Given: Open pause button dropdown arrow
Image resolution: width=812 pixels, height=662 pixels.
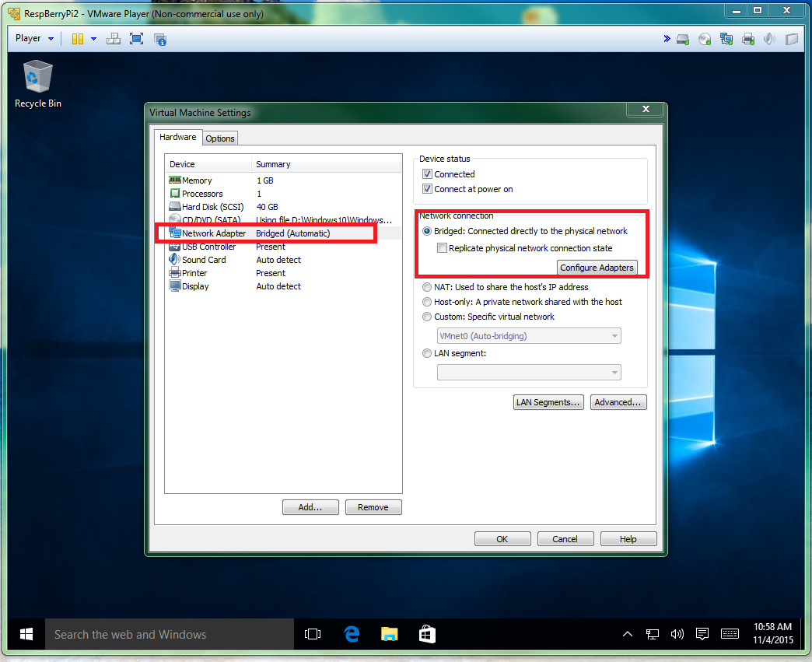Looking at the screenshot, I should (x=94, y=39).
